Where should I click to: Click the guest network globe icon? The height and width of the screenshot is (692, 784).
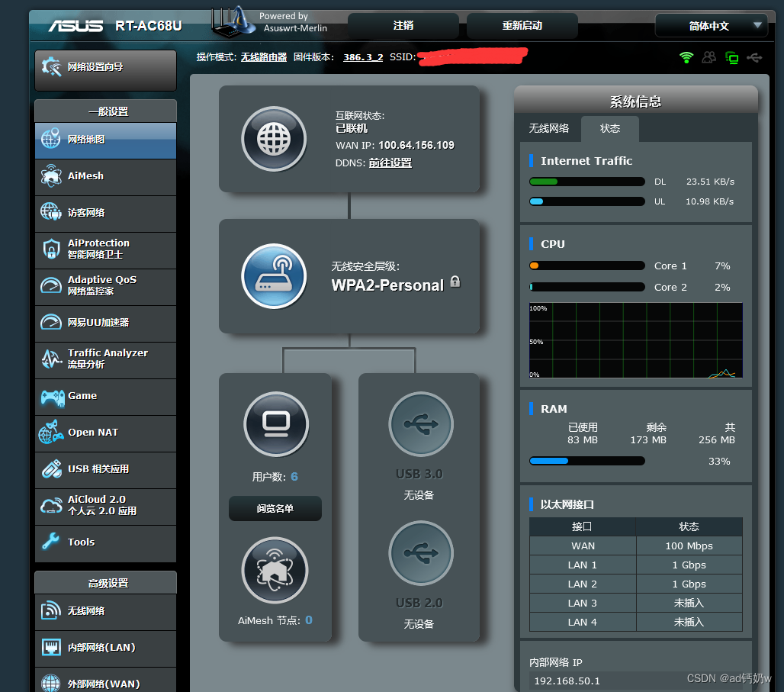coord(51,212)
